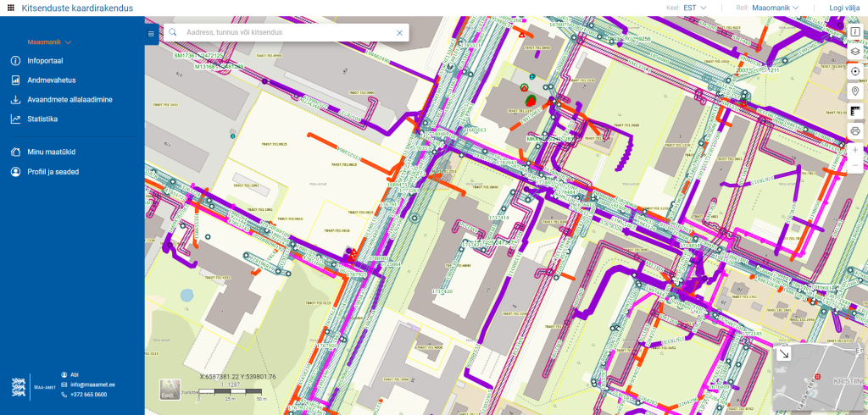Click the Statistika line chart icon

15,119
